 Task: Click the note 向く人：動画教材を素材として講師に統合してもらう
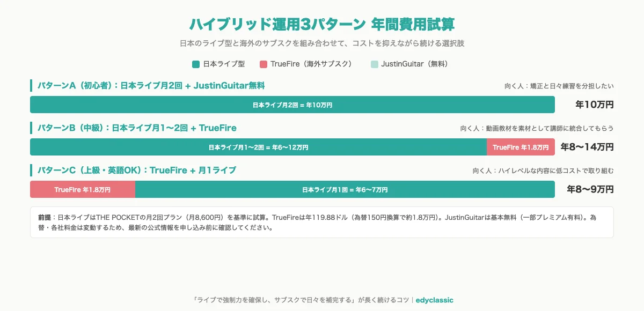(537, 128)
